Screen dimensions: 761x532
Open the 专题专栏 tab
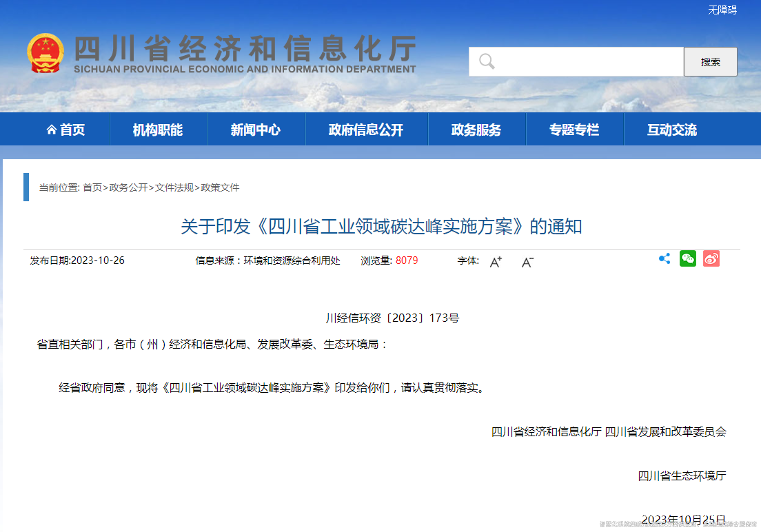575,129
